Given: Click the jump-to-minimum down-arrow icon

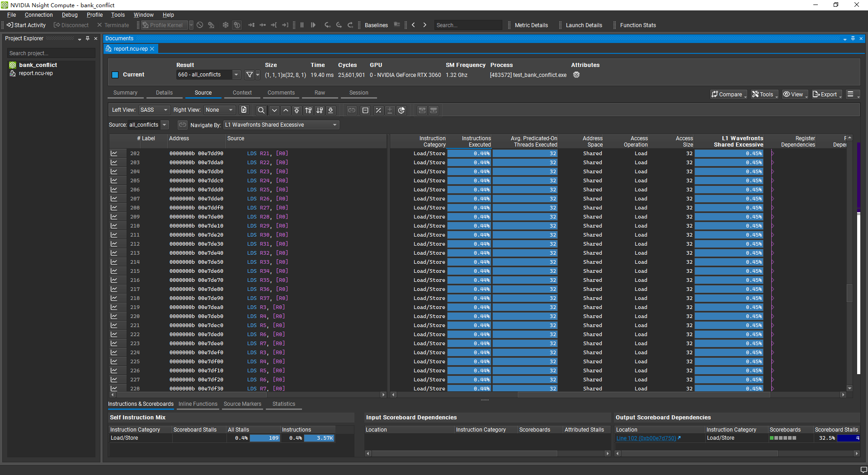Looking at the screenshot, I should [x=331, y=110].
